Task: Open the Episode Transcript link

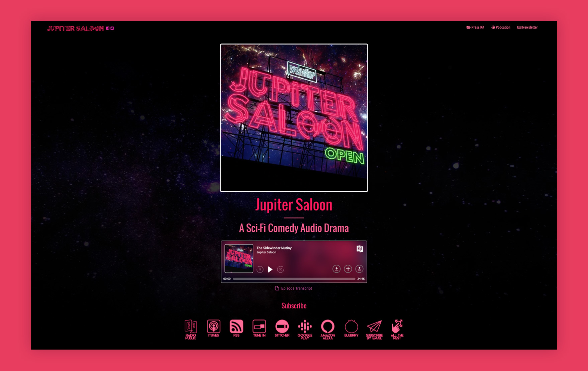Action: 293,288
